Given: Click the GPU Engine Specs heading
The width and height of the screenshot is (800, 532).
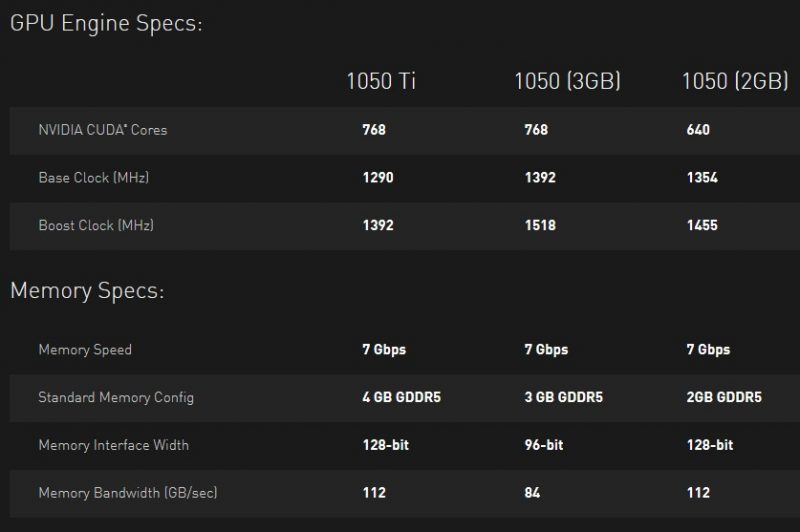Looking at the screenshot, I should (106, 24).
